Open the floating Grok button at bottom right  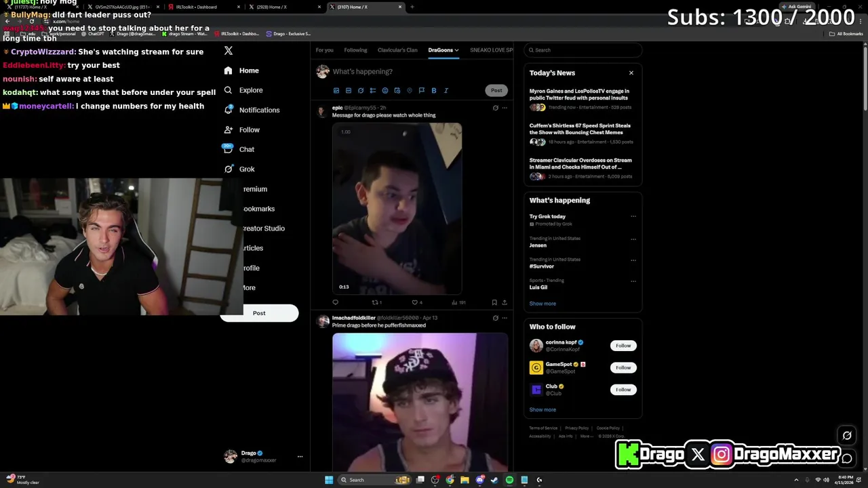coord(847,436)
